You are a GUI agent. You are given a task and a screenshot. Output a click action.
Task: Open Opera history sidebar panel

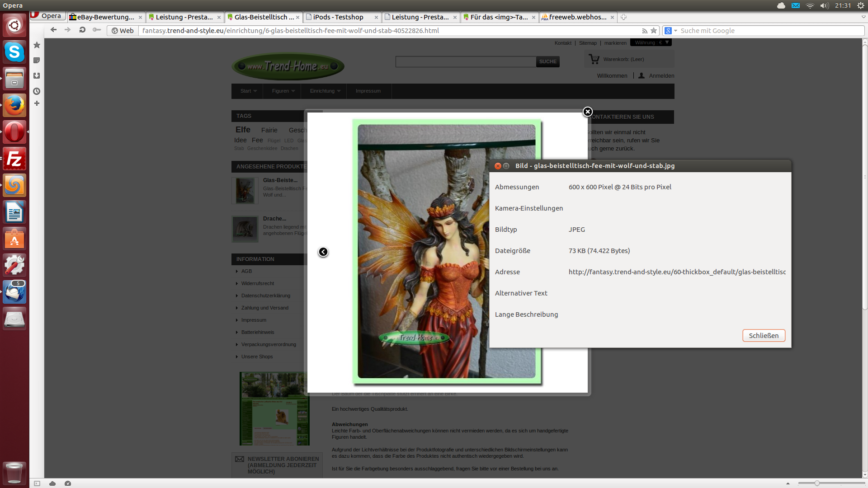(37, 91)
